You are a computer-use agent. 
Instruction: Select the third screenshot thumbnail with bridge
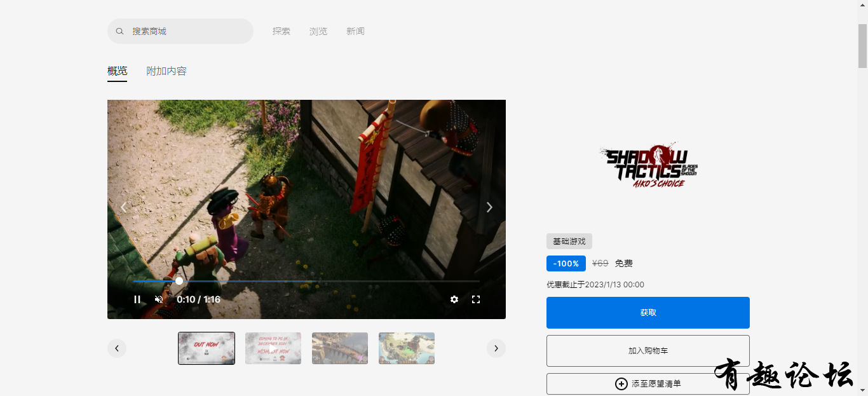pyautogui.click(x=340, y=348)
